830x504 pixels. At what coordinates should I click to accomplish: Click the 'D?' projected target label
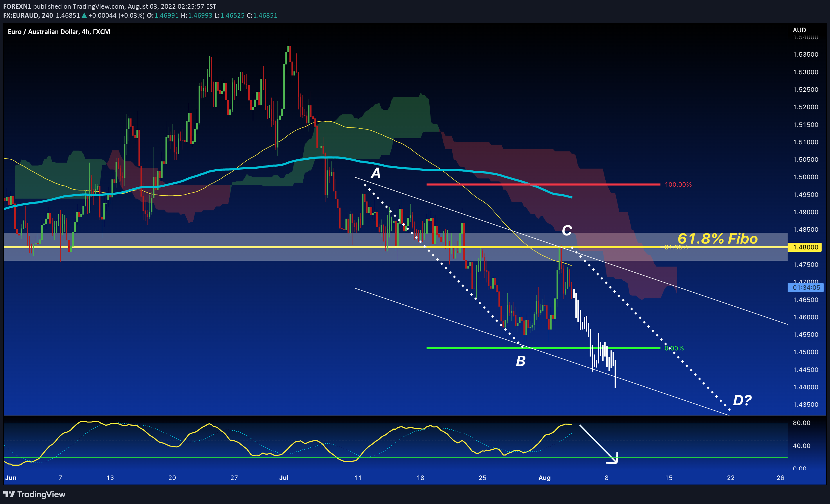coord(742,400)
